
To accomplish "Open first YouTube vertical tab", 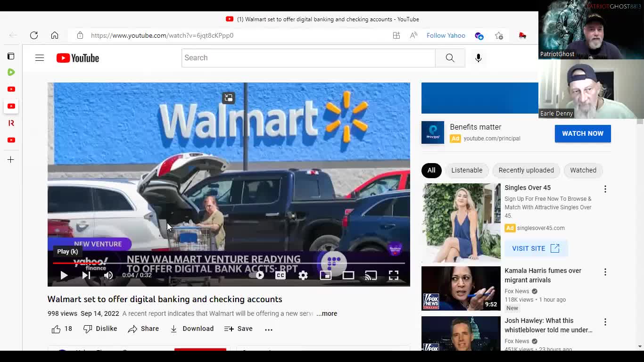I will pos(11,89).
